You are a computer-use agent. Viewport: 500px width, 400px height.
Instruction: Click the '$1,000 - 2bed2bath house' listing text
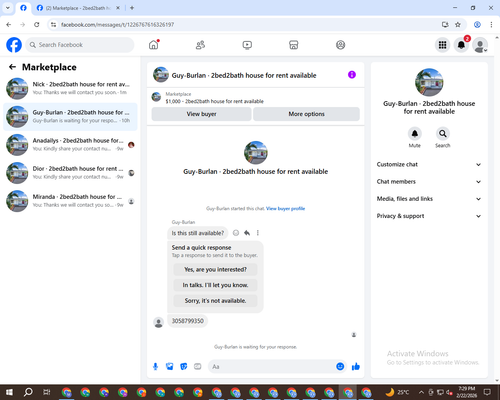[x=214, y=101]
